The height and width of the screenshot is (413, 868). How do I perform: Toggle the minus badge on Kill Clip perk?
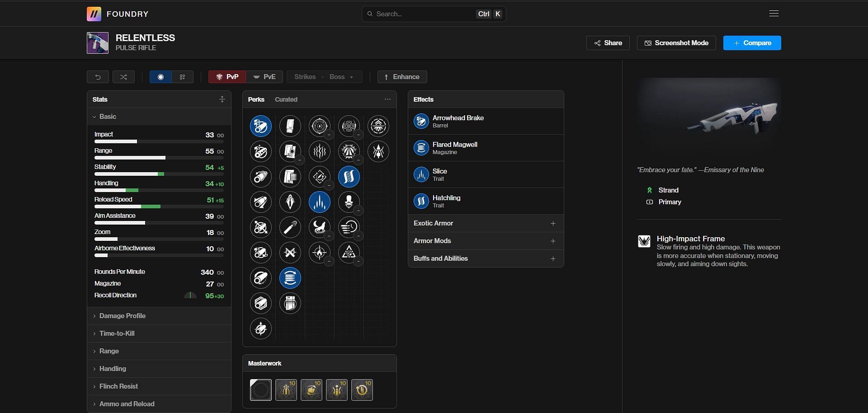pyautogui.click(x=358, y=135)
